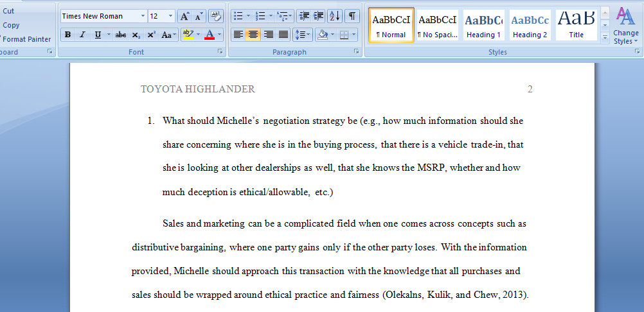The image size is (644, 312).
Task: Open the Change Case menu
Action: pyautogui.click(x=168, y=35)
